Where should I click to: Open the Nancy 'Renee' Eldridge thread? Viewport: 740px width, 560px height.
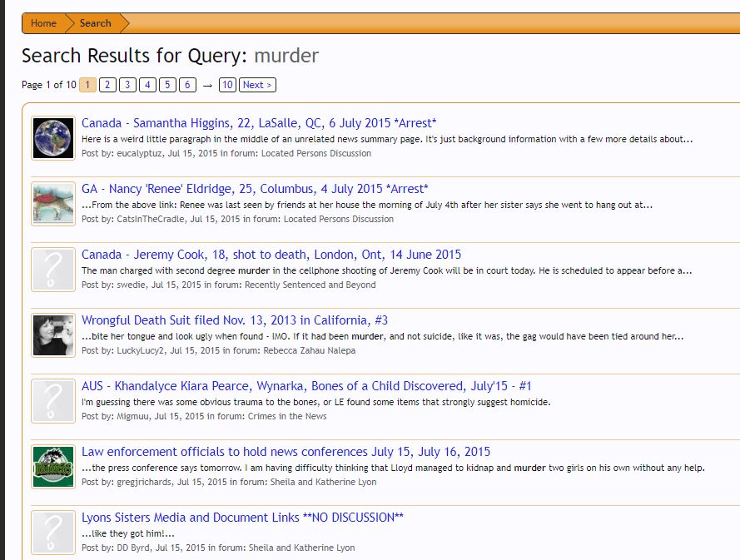[255, 189]
